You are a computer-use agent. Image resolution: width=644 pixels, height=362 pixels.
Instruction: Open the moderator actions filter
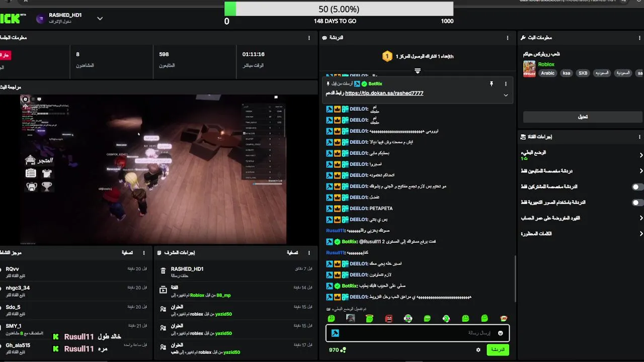tap(292, 253)
